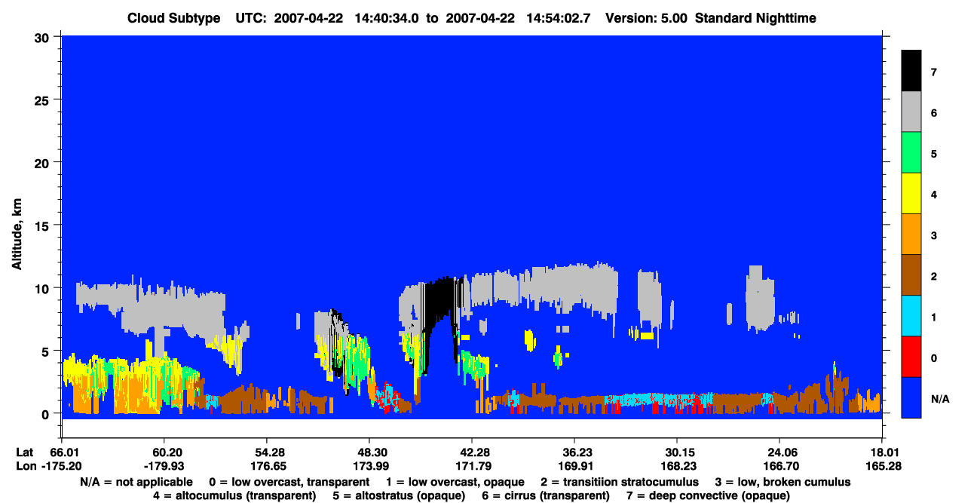Click the altitude tick label '20'
Screen dimensions: 980x503
click(x=44, y=162)
